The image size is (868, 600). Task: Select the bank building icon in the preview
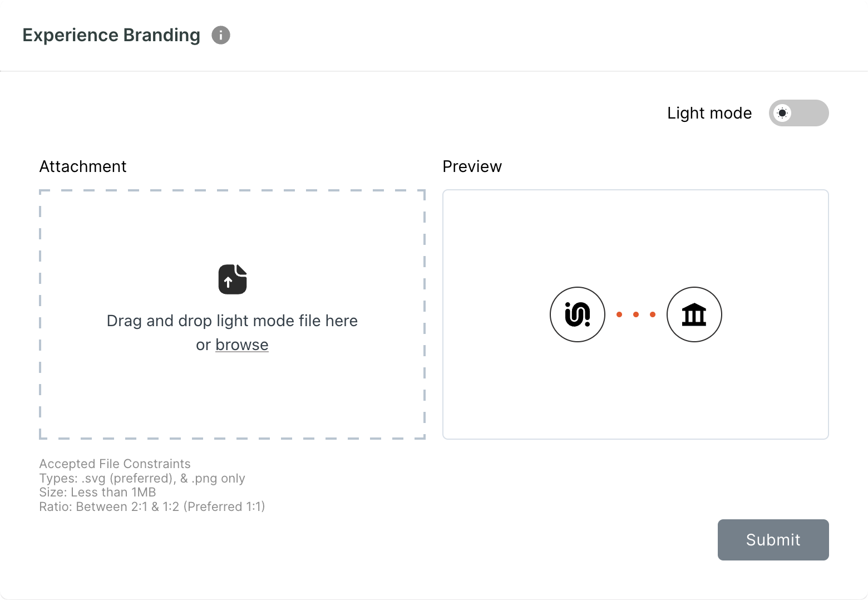pyautogui.click(x=694, y=314)
